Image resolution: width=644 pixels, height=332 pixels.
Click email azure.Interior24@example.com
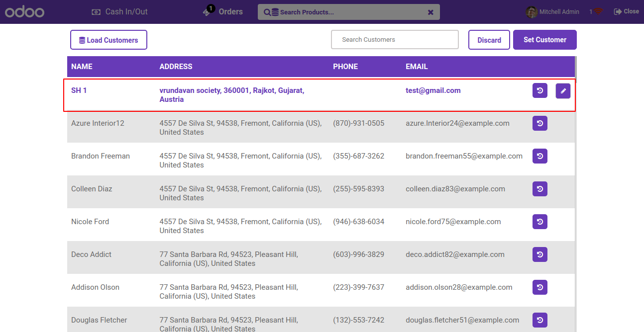point(457,123)
